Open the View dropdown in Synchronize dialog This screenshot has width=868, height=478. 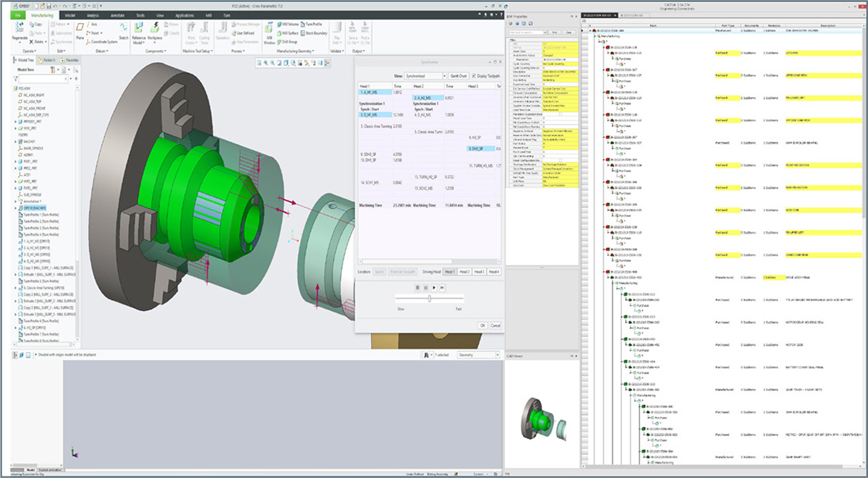click(x=425, y=75)
